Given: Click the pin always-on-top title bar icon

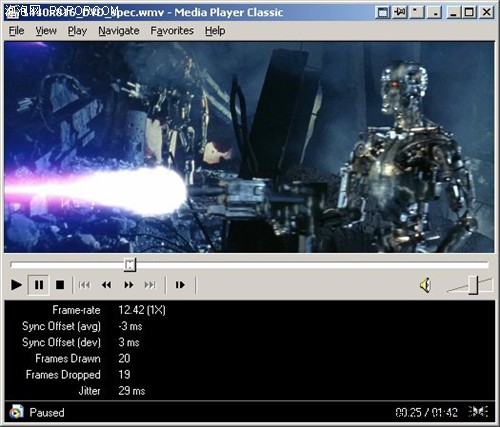Looking at the screenshot, I should [x=400, y=13].
